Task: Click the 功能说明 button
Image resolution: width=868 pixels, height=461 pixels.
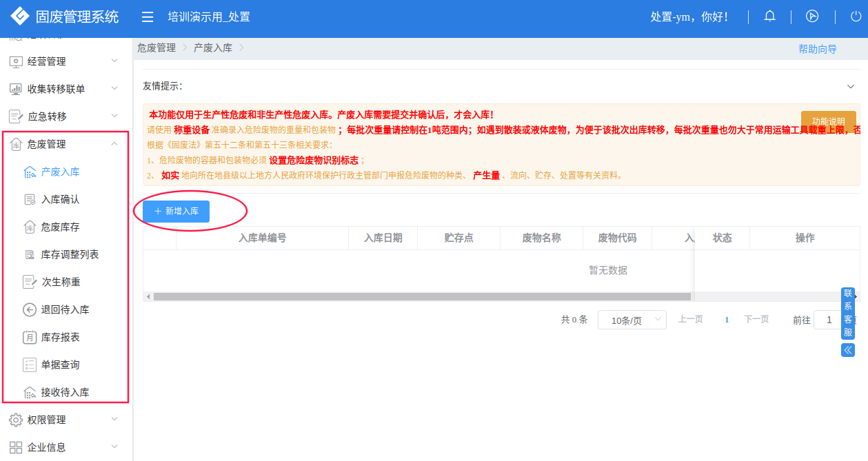Action: [829, 121]
